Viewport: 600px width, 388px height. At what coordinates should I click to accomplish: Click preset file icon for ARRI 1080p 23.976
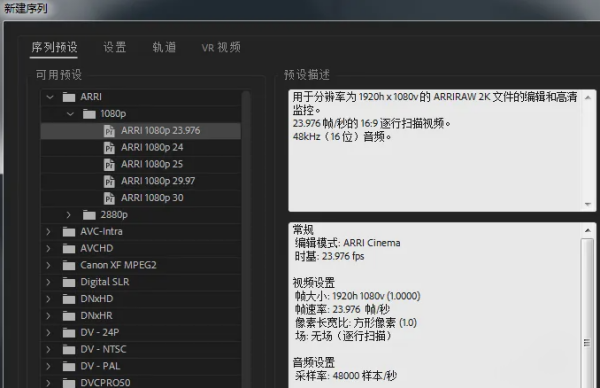109,131
